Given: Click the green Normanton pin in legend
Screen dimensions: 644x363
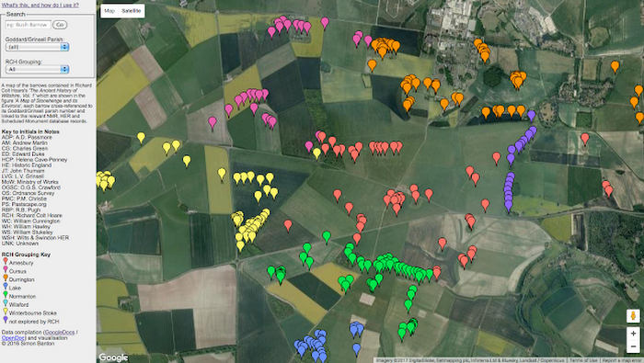Looking at the screenshot, I should point(6,294).
